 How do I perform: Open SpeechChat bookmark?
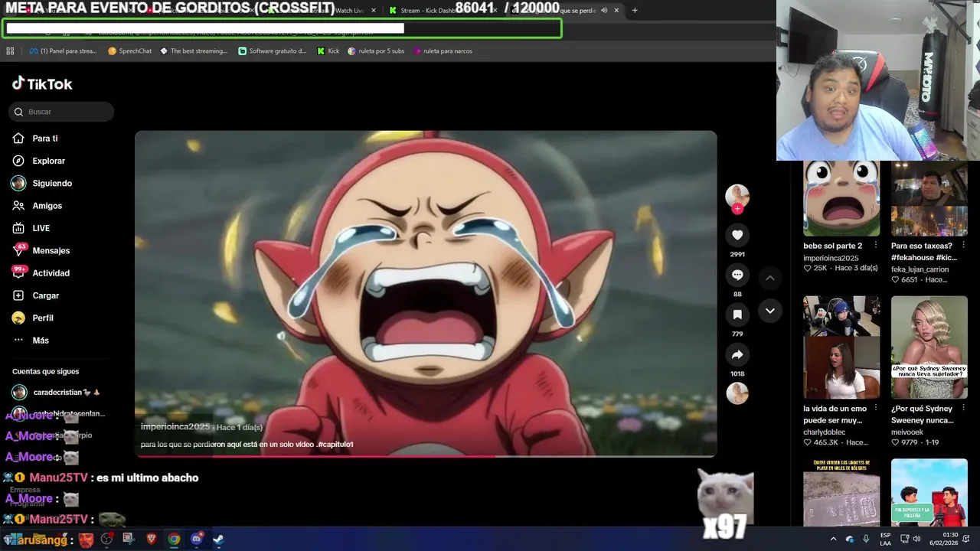coord(129,51)
